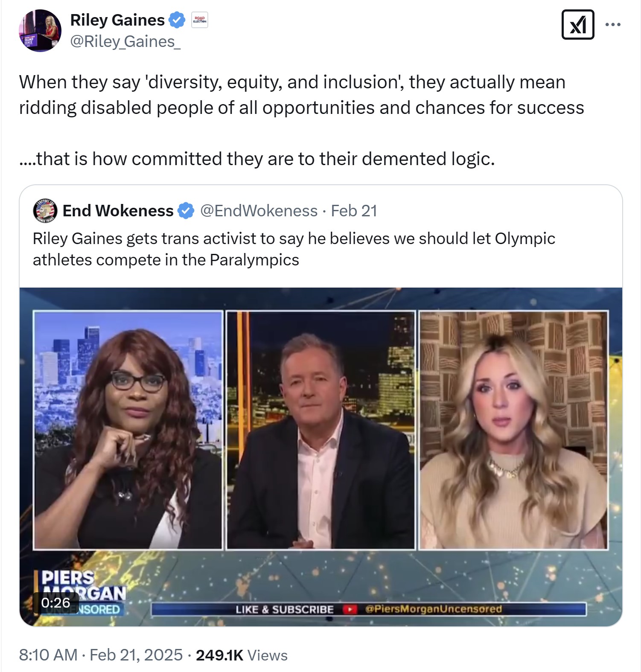Click End Wokeness verified checkmark badge
The height and width of the screenshot is (672, 641).
(186, 211)
